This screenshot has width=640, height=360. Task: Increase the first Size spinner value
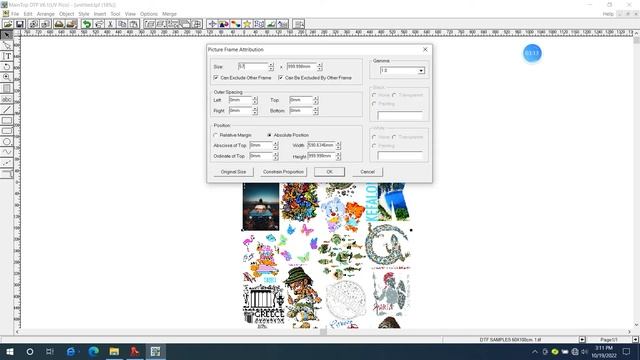(x=271, y=64)
